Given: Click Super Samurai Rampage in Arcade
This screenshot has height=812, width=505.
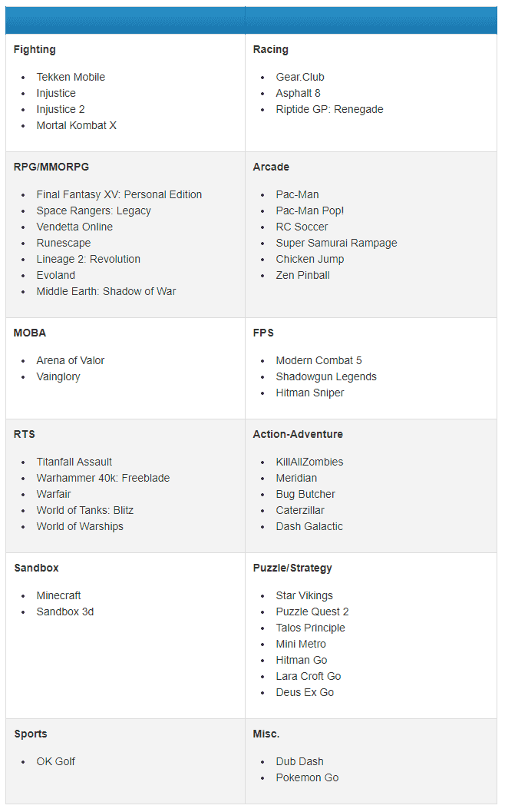Looking at the screenshot, I should pyautogui.click(x=336, y=243).
